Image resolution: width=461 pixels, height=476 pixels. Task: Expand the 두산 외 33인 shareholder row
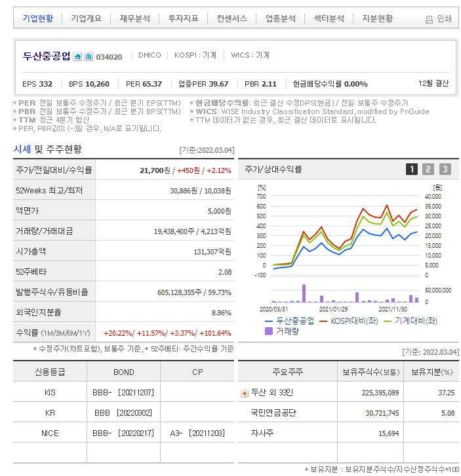click(244, 393)
